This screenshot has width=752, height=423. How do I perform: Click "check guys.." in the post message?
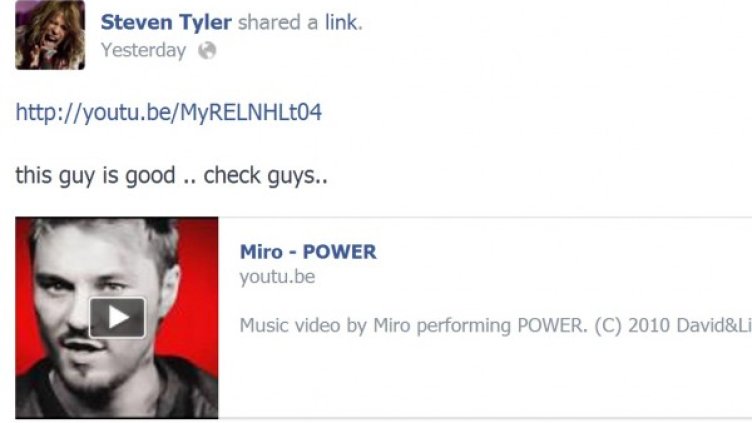tap(266, 175)
